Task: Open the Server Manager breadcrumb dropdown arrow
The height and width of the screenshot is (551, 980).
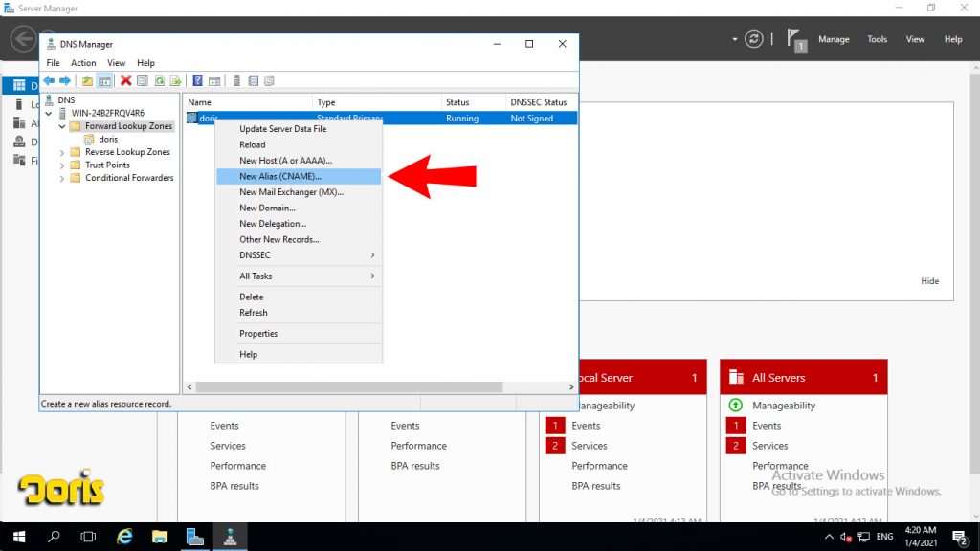Action: [x=734, y=39]
